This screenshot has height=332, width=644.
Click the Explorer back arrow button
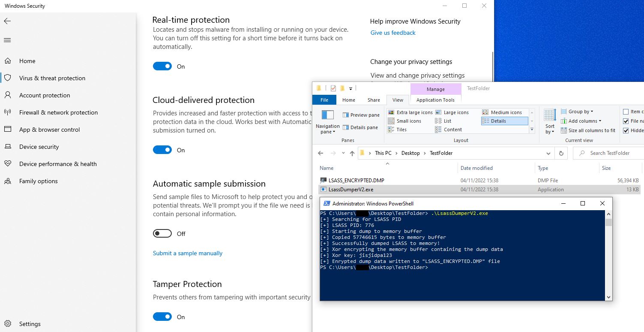pos(321,153)
